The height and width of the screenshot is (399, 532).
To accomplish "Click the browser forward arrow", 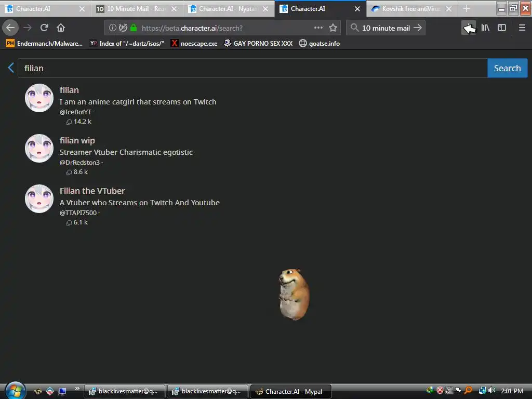I will 28,28.
